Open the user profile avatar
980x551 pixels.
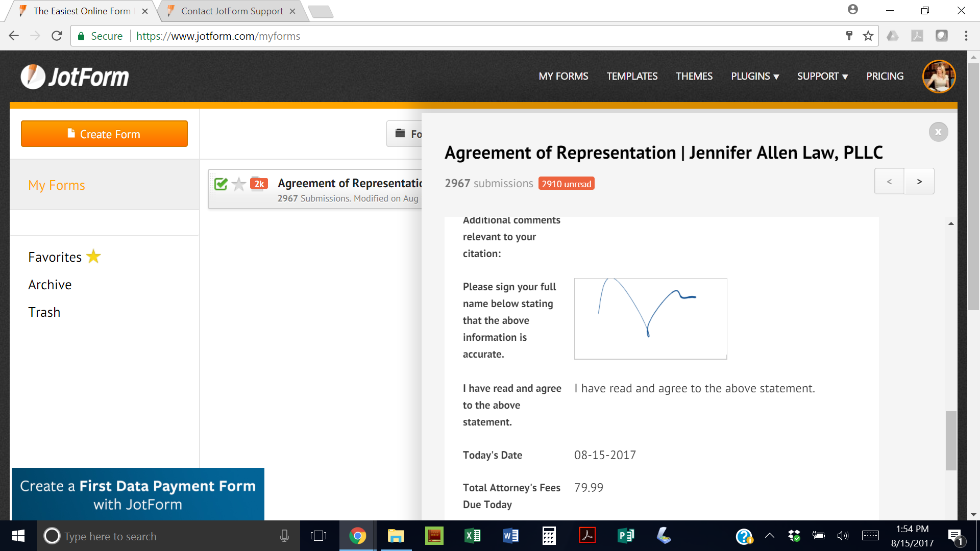[x=938, y=77]
